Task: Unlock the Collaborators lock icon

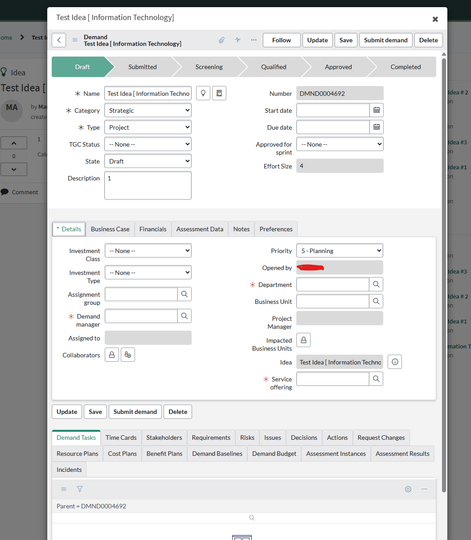Action: (x=112, y=355)
